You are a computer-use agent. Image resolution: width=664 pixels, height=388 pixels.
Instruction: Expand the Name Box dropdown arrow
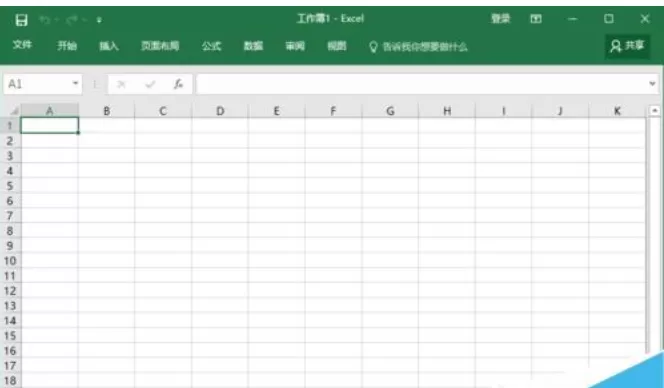[75, 83]
